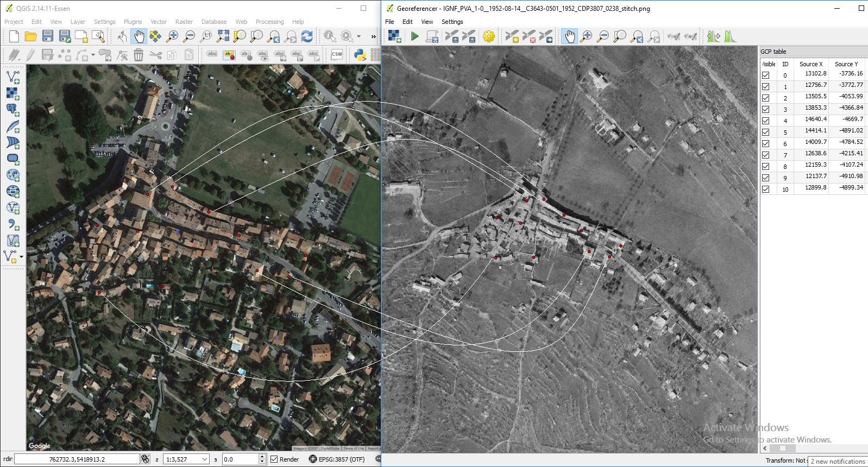
Task: Toggle visibility checkbox for GCP ID 0
Action: tap(765, 75)
